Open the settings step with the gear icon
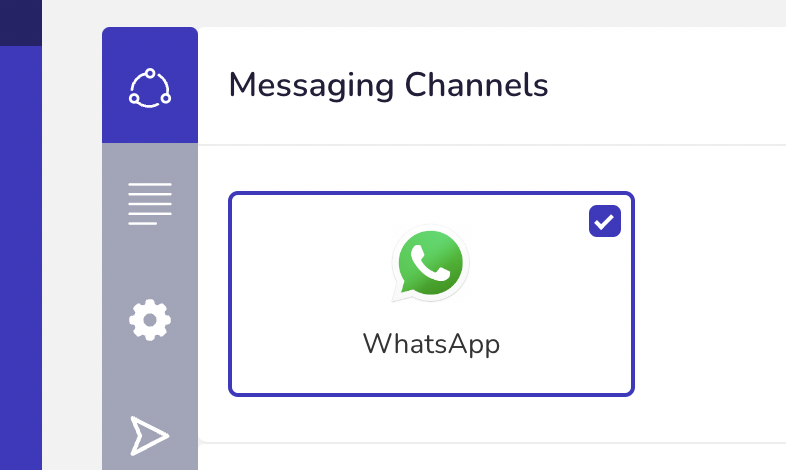The width and height of the screenshot is (786, 470). [x=150, y=320]
